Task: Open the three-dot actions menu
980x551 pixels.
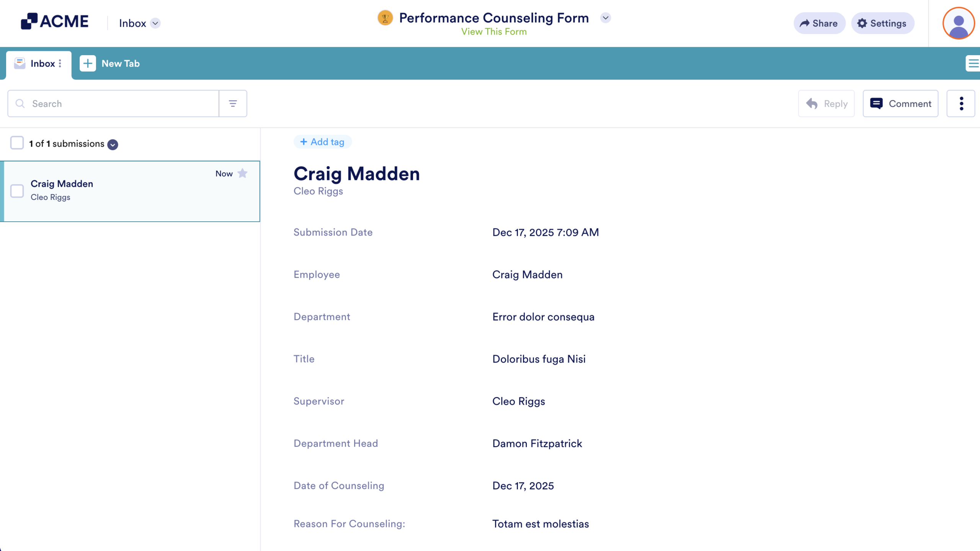Action: (961, 103)
